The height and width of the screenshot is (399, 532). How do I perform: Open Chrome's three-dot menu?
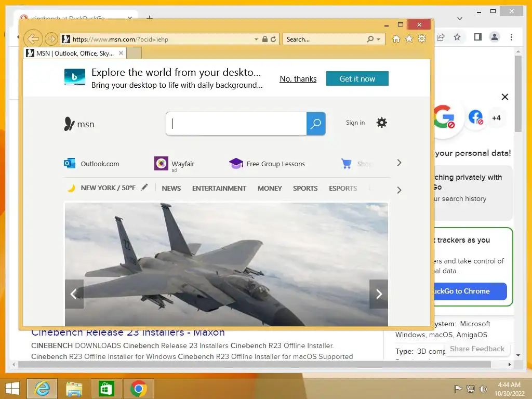point(511,37)
